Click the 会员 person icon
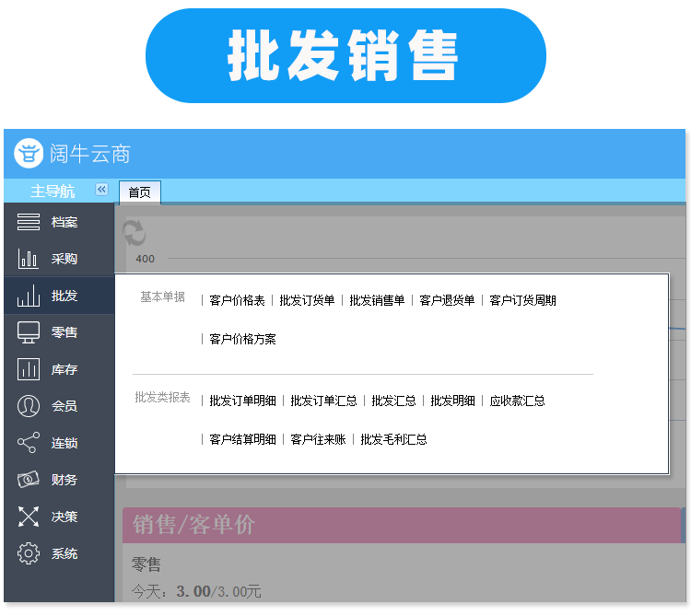The image size is (691, 616). (29, 406)
